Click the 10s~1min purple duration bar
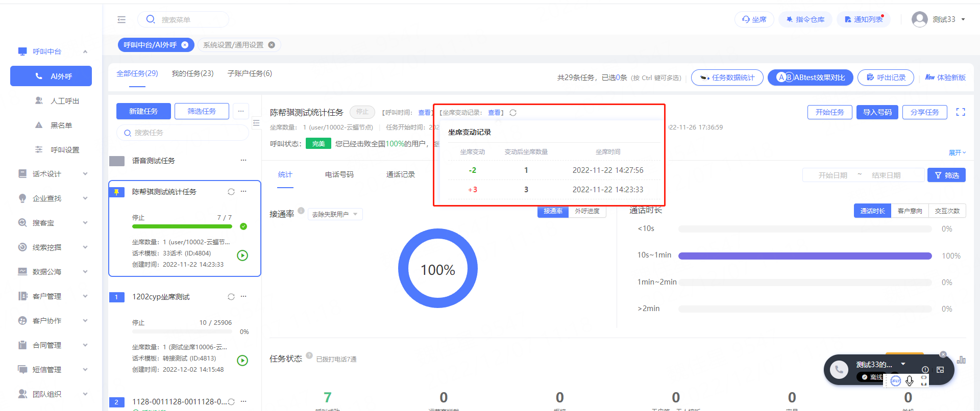 click(x=805, y=255)
